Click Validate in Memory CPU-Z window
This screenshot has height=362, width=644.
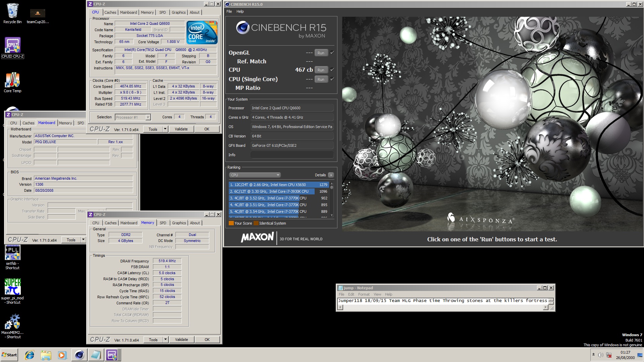coord(181,340)
